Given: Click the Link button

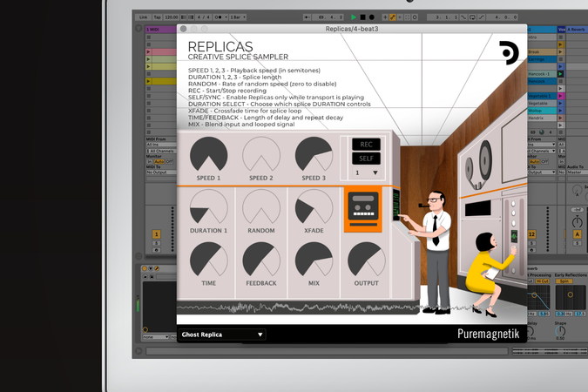Looking at the screenshot, I should (x=142, y=17).
